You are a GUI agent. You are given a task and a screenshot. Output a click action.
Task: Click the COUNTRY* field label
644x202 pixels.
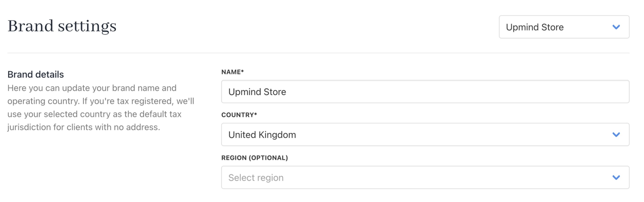(x=239, y=115)
